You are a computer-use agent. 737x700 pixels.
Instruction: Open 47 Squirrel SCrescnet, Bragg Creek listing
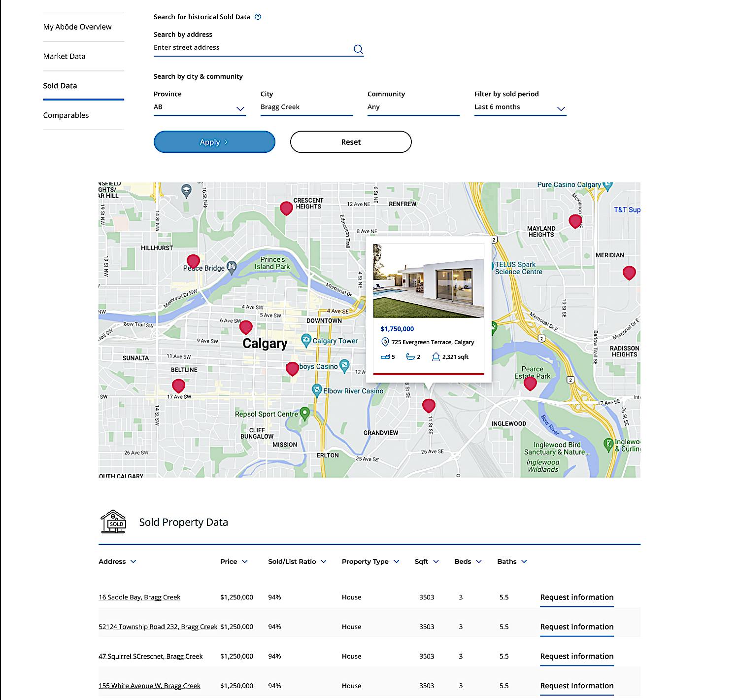[151, 656]
